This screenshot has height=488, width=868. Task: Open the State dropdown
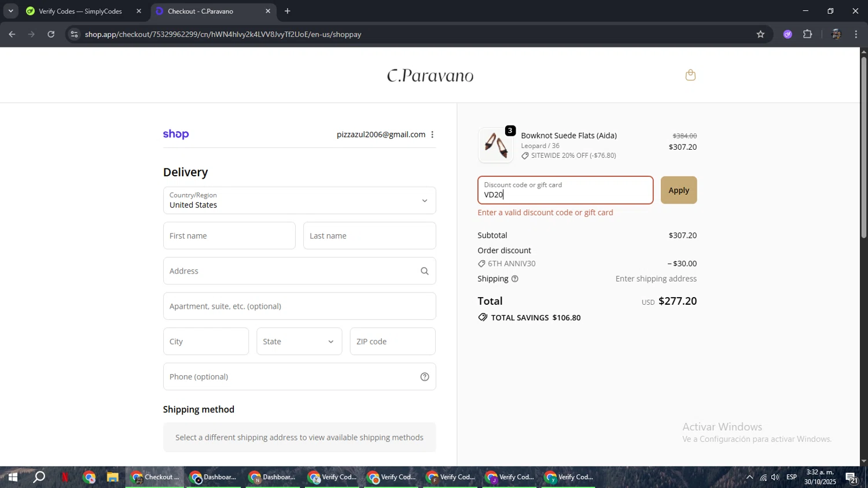(299, 342)
